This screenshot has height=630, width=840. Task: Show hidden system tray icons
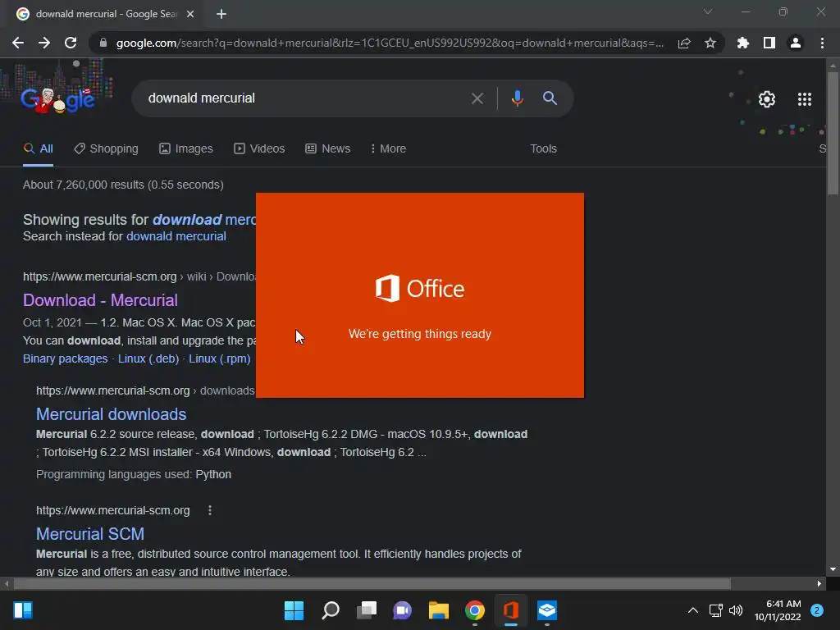(x=692, y=610)
